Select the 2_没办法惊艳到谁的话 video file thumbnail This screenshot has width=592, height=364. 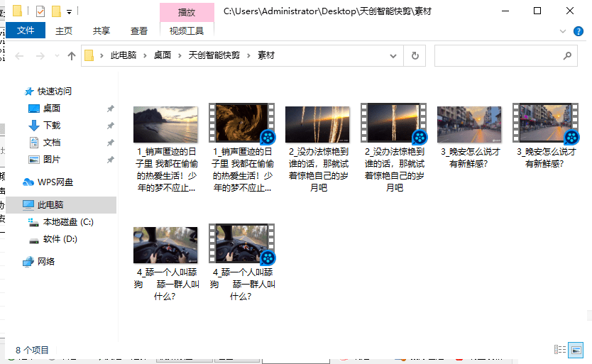click(x=393, y=123)
